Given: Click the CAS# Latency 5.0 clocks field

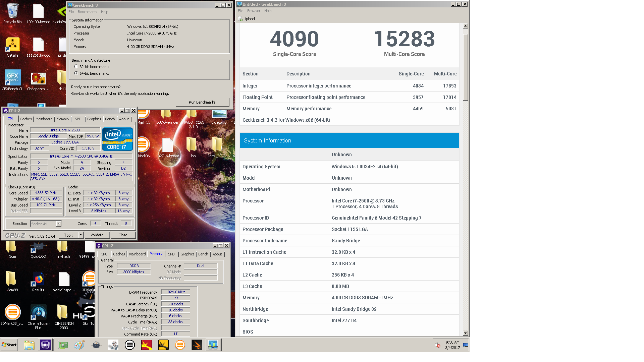Looking at the screenshot, I should 175,304.
